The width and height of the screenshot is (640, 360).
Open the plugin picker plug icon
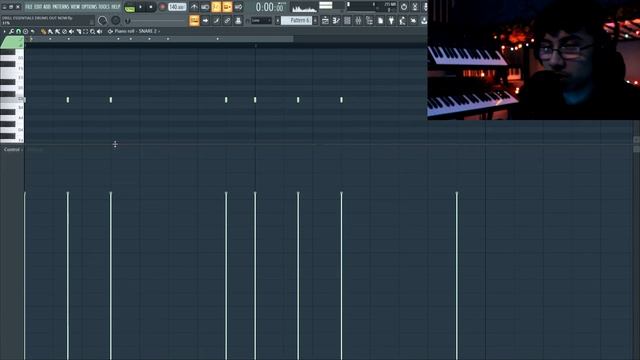click(391, 20)
